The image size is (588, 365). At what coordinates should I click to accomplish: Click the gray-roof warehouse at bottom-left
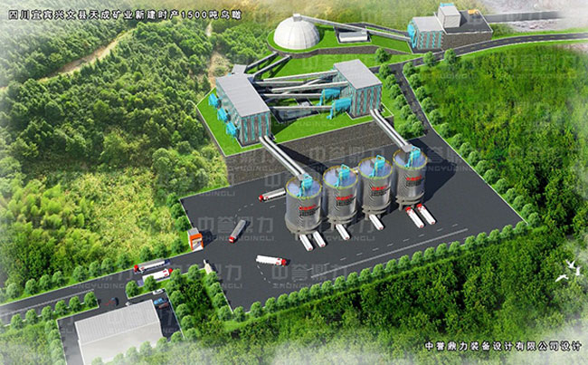point(118,331)
